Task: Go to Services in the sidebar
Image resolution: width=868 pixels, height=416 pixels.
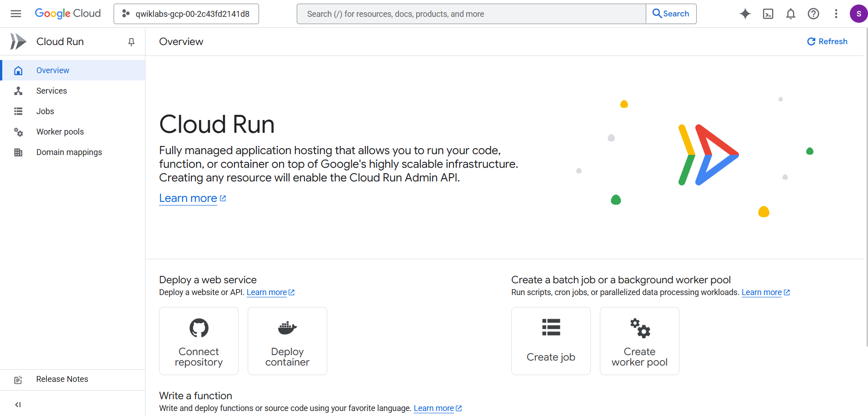Action: (x=51, y=91)
